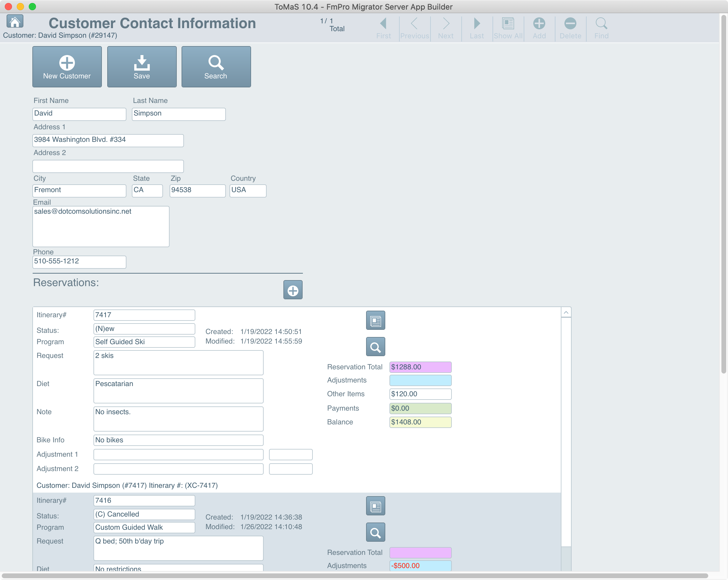Viewport: 728px width, 580px height.
Task: Click the Home icon in header
Action: [x=15, y=22]
